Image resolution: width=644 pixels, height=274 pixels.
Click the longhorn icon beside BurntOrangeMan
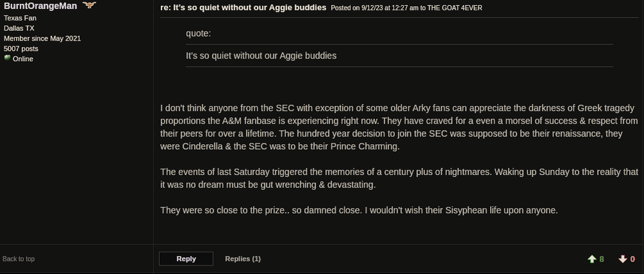click(x=89, y=5)
